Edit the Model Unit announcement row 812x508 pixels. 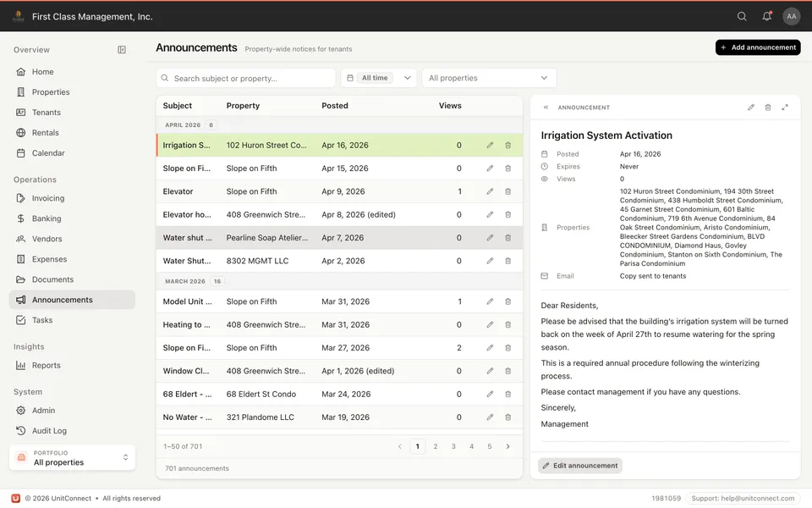point(490,301)
